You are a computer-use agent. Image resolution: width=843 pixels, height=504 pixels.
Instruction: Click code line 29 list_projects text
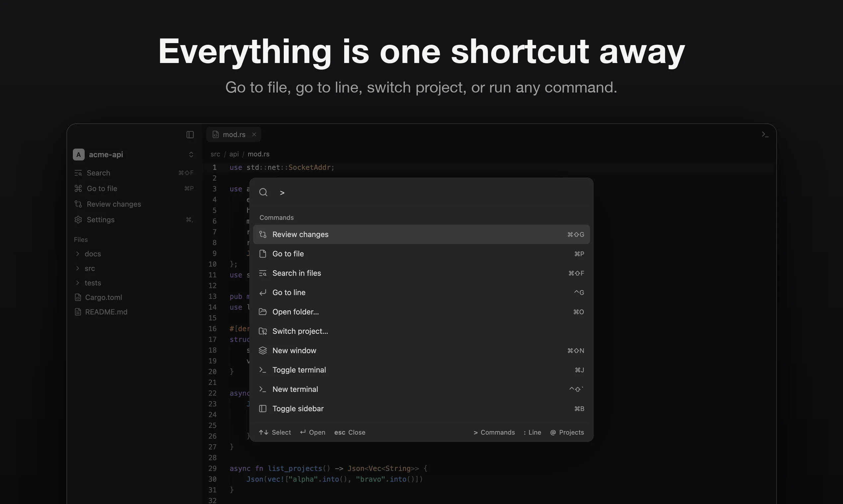pyautogui.click(x=295, y=468)
